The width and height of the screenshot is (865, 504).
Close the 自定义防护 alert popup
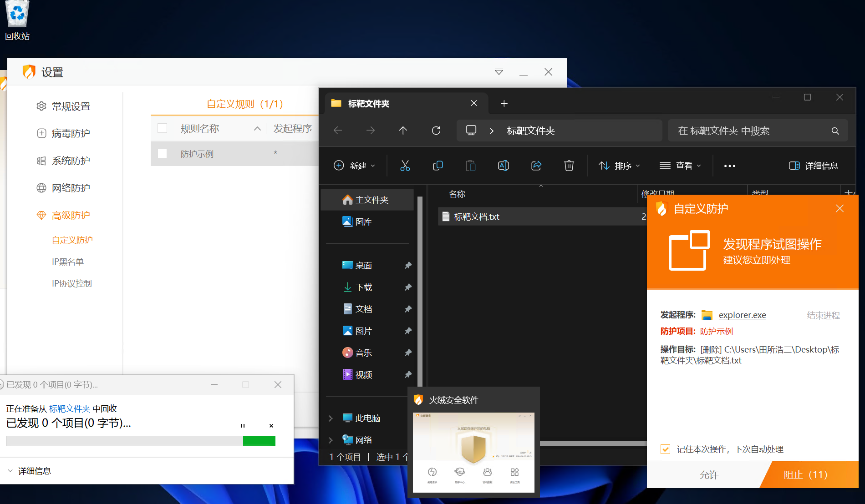coord(840,208)
